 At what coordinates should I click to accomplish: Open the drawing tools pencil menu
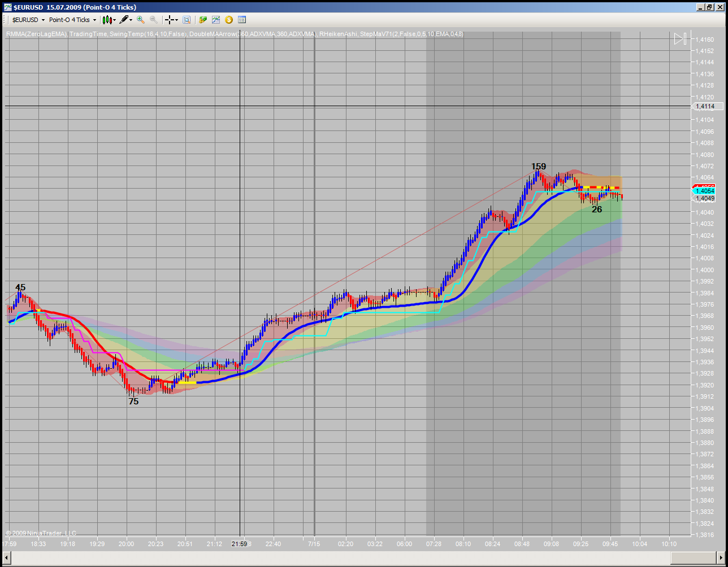[125, 20]
